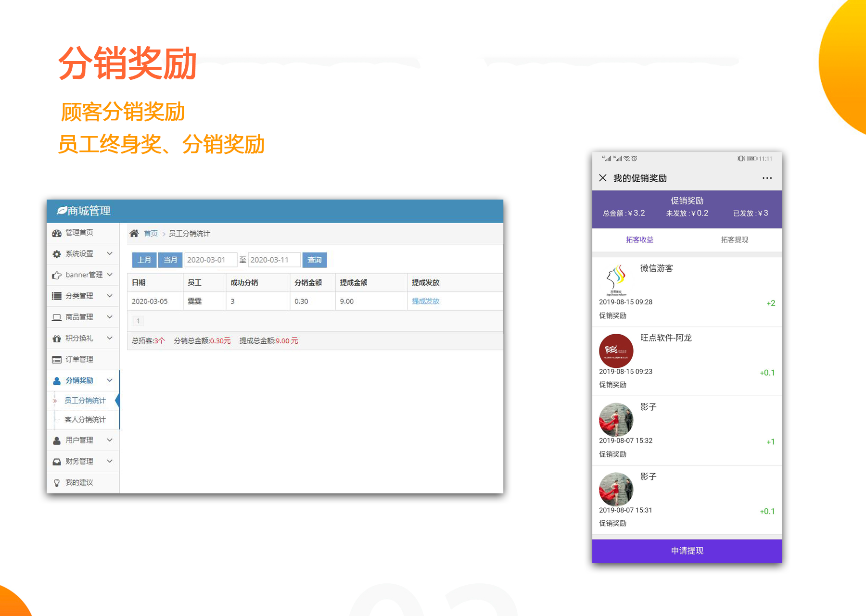Click the 未发放:¥0.2 label

coord(687,213)
